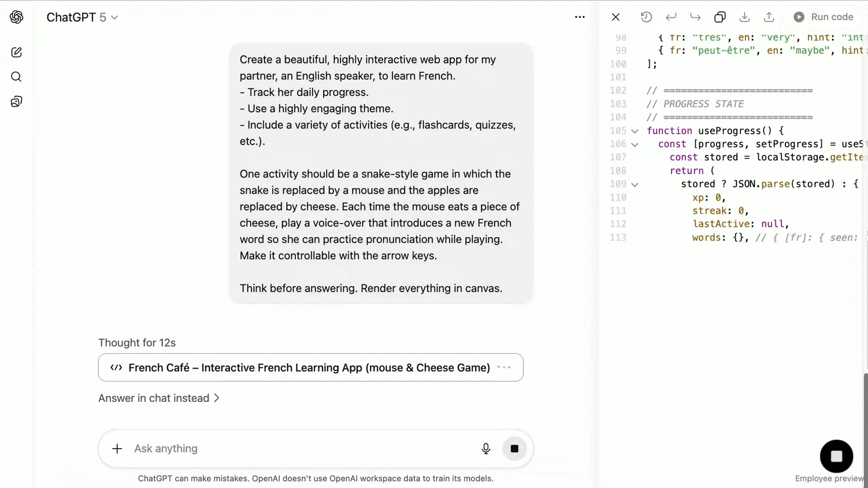Click the Ask anything message field

point(301,449)
